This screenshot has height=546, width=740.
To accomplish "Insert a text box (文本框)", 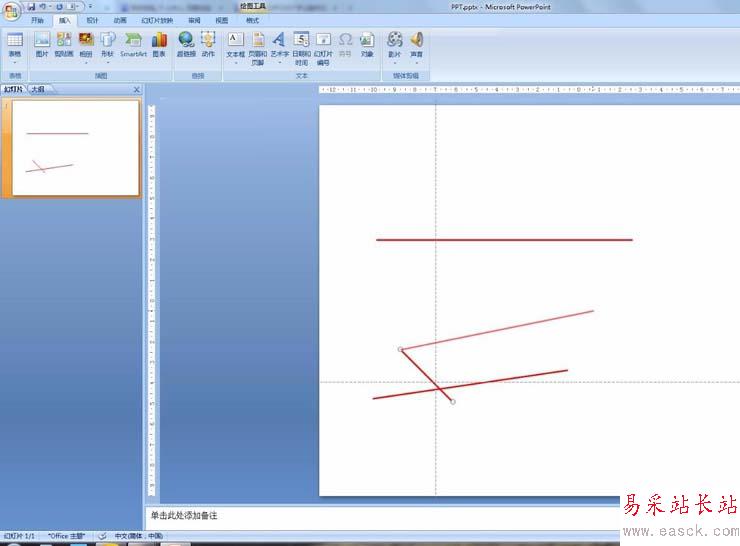I will (235, 45).
